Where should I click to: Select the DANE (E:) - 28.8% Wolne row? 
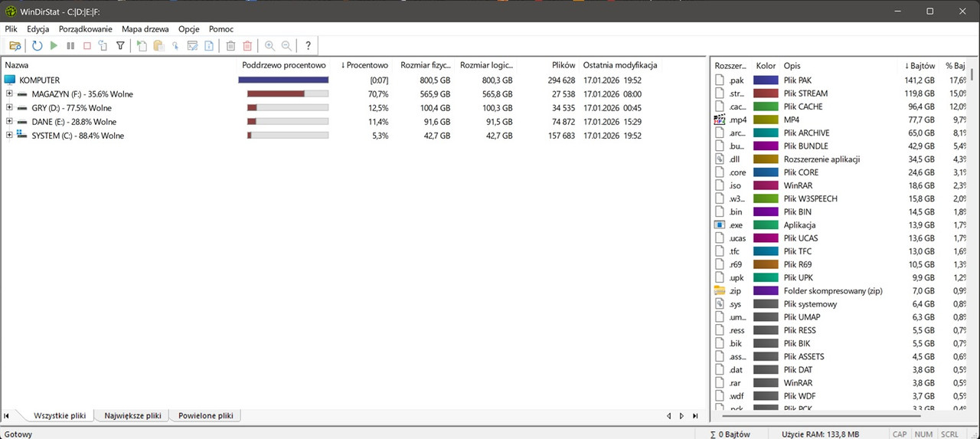coord(353,121)
